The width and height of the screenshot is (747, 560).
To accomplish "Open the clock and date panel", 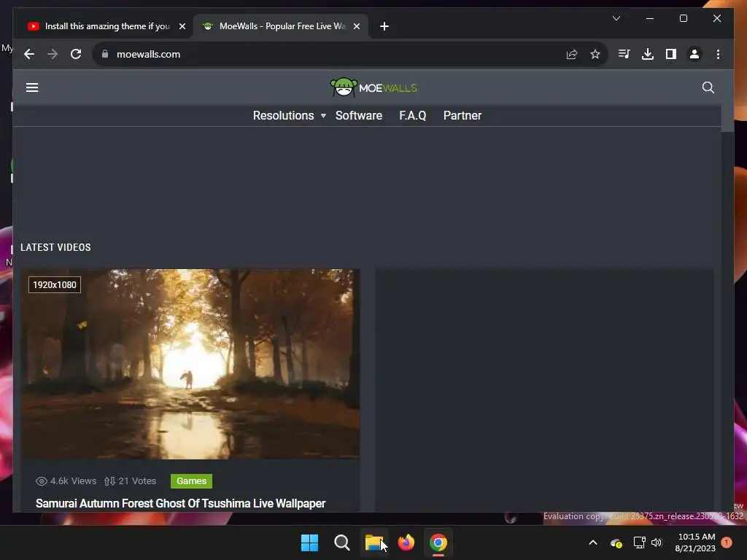I will (x=695, y=542).
